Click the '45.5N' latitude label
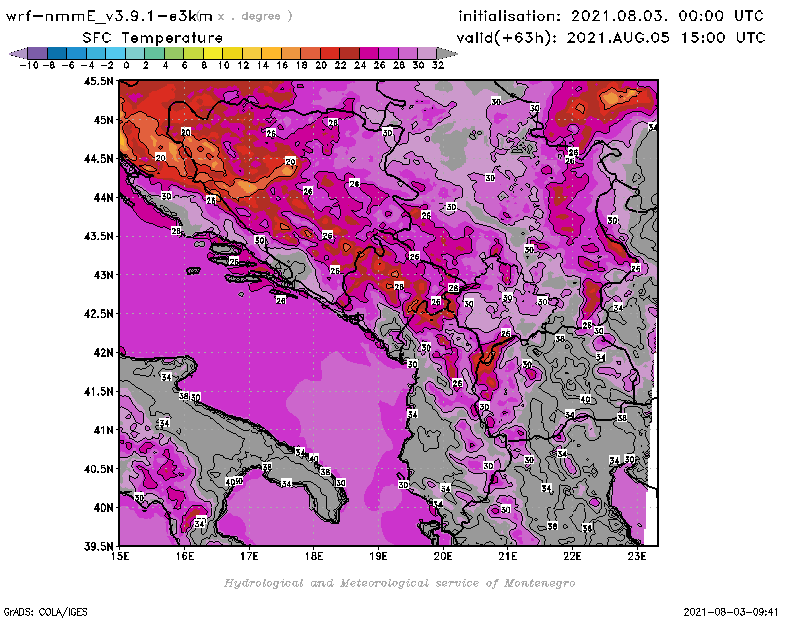This screenshot has width=800, height=618. [x=98, y=81]
